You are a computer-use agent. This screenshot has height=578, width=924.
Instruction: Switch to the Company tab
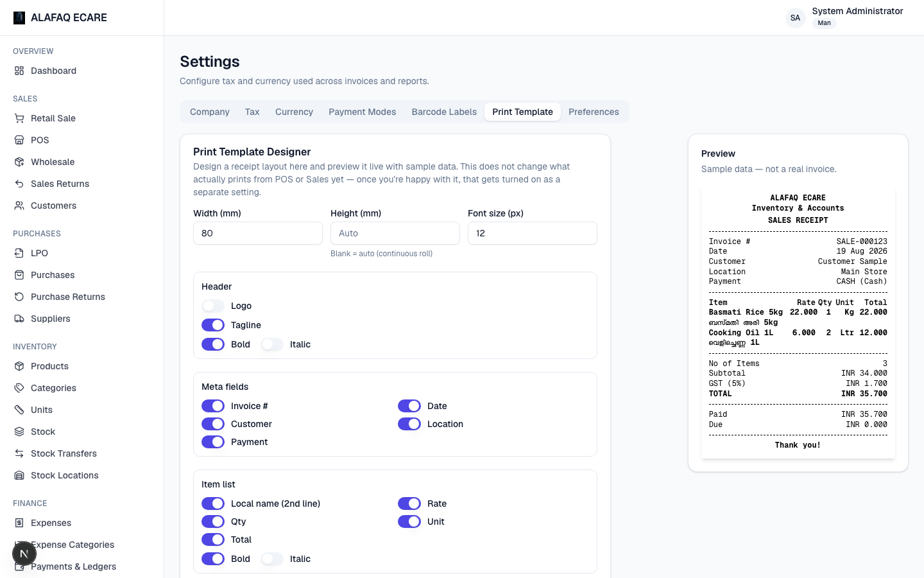(x=210, y=112)
